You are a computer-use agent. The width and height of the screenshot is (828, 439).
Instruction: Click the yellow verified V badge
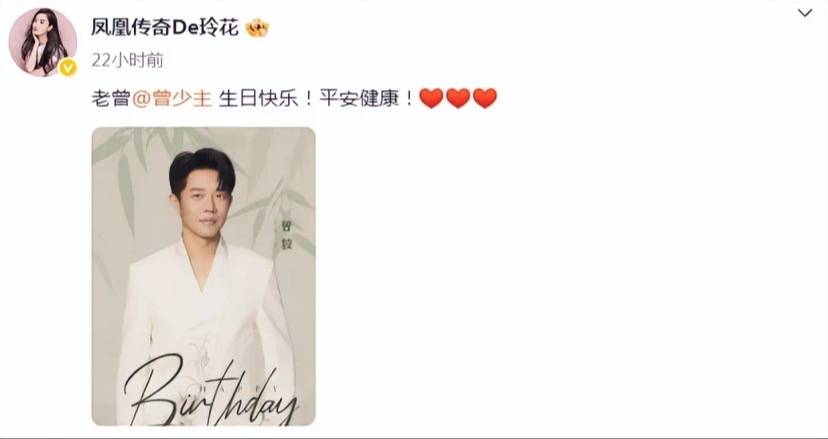(68, 67)
